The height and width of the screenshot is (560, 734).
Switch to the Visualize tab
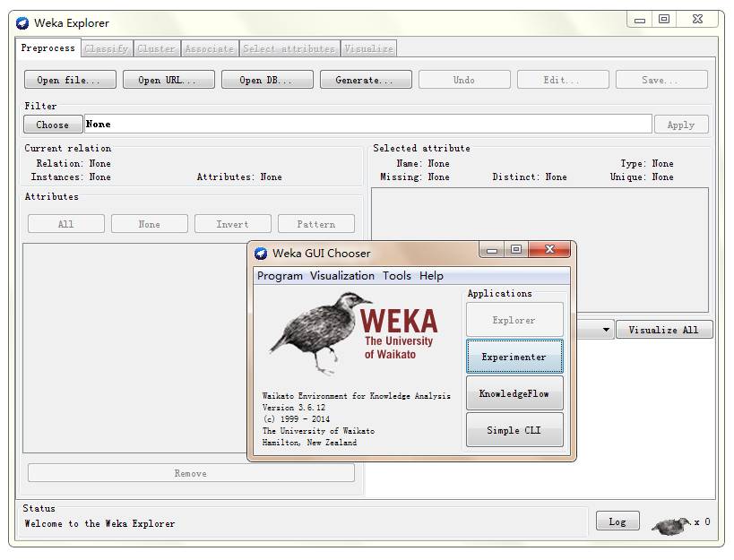tap(368, 48)
